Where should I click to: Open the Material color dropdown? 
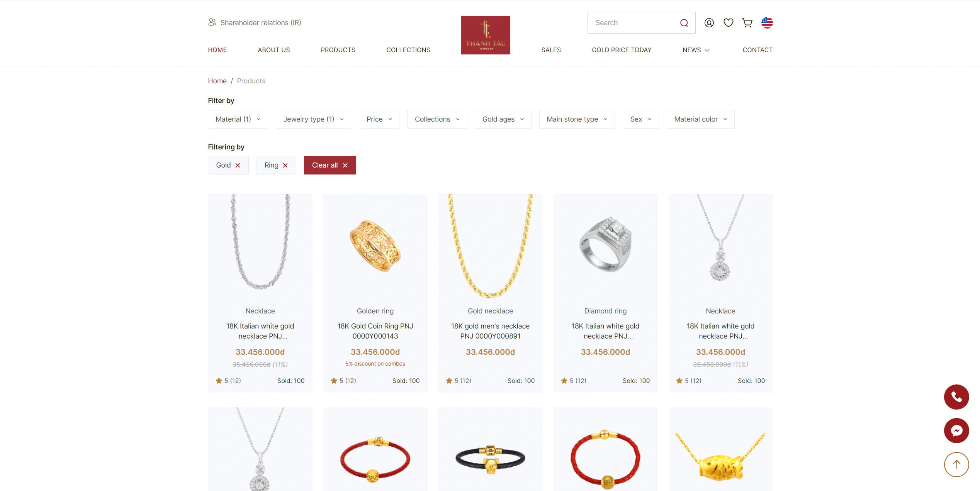[x=700, y=119]
